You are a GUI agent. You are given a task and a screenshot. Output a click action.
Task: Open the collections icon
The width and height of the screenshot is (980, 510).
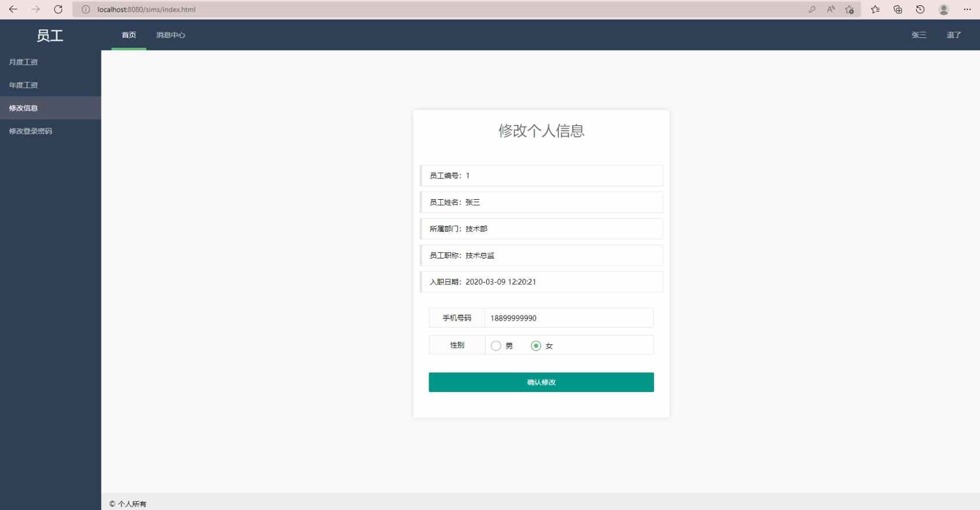click(898, 9)
